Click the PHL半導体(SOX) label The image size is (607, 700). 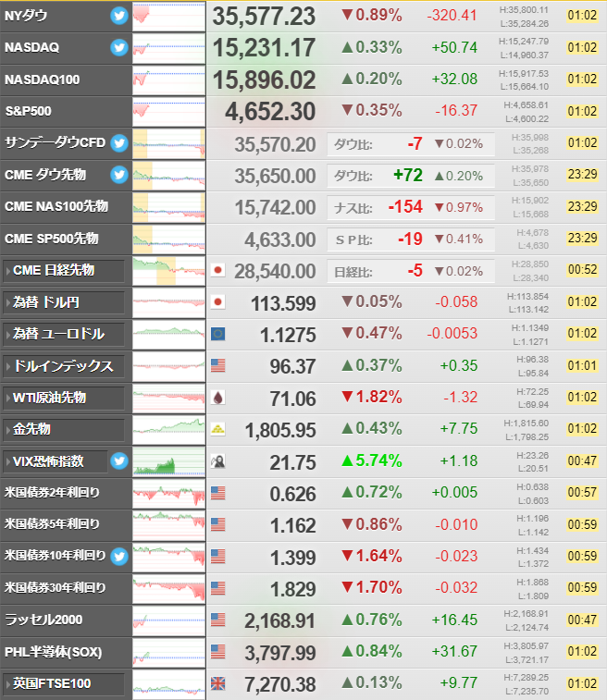coord(53,652)
